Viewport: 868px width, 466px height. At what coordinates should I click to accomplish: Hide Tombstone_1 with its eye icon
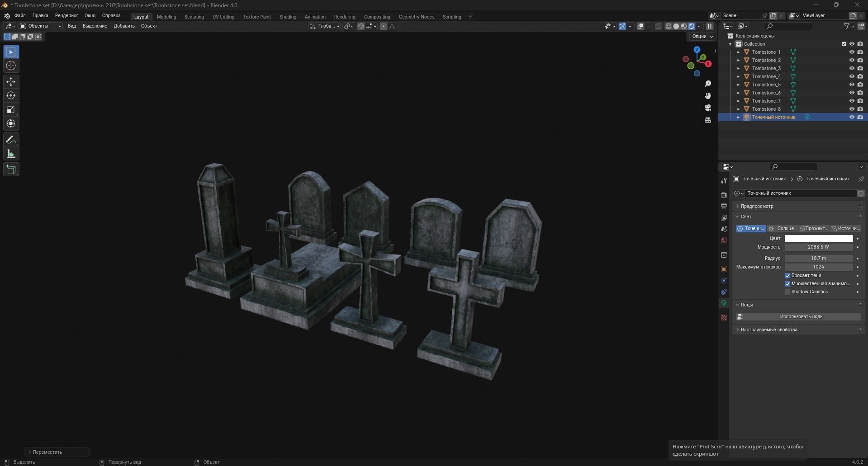pos(852,52)
